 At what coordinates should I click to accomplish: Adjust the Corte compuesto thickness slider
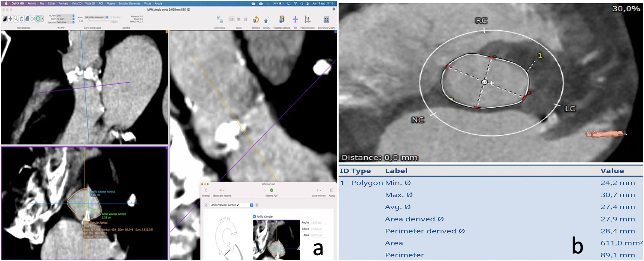(x=89, y=21)
